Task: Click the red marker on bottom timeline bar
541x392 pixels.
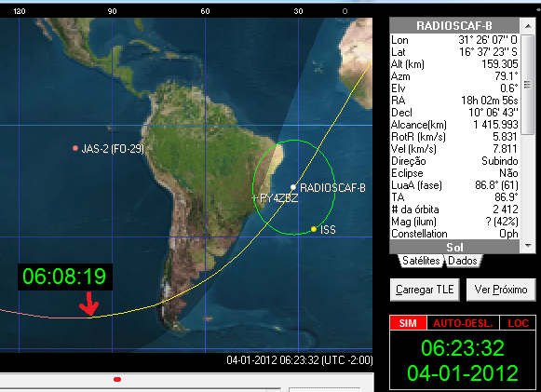Action: (x=117, y=380)
